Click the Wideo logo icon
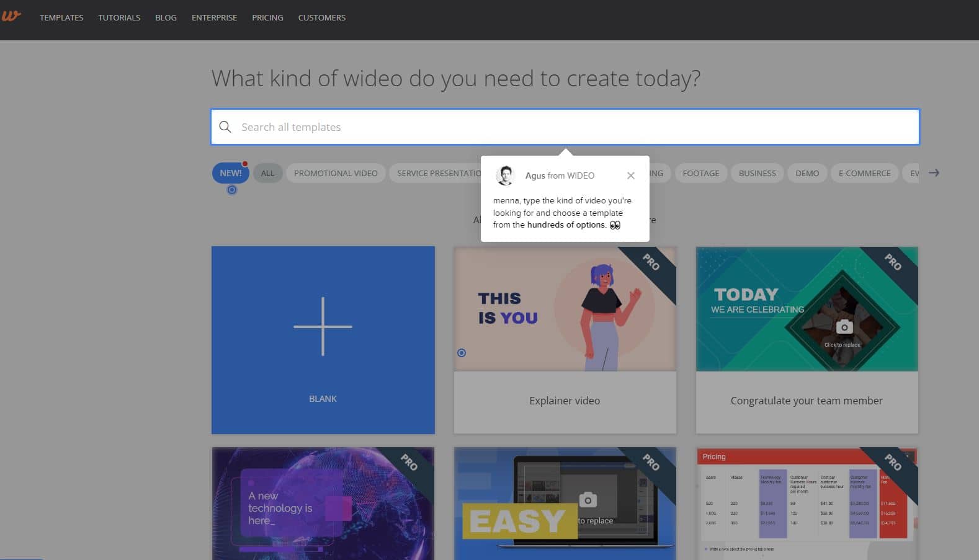This screenshot has height=560, width=979. tap(11, 16)
